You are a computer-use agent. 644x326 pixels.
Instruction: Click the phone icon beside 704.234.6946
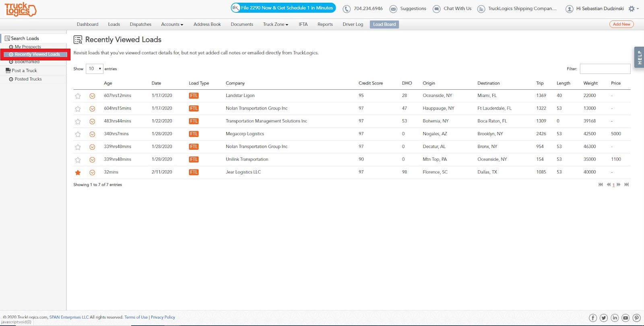pyautogui.click(x=347, y=9)
